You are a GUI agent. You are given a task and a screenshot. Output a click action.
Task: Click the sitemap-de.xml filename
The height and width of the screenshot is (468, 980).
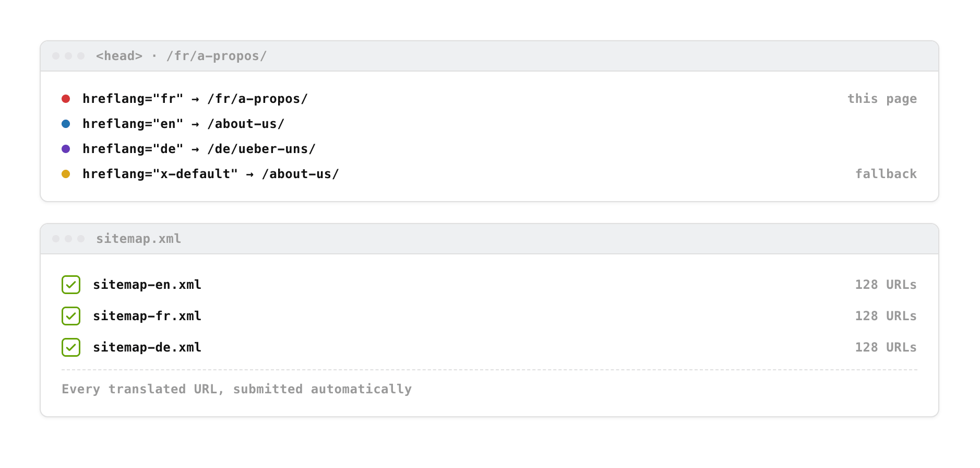pos(147,347)
